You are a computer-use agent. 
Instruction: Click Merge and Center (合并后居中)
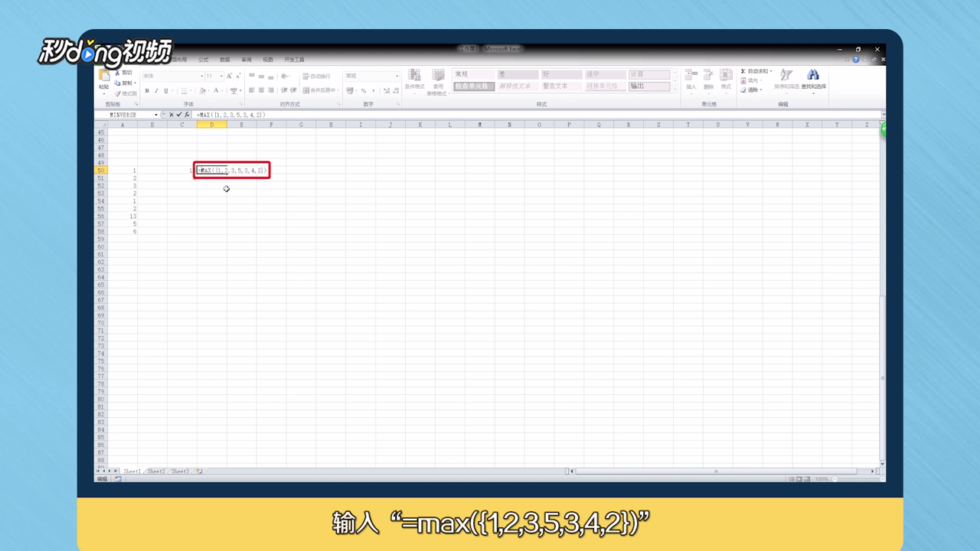[320, 90]
